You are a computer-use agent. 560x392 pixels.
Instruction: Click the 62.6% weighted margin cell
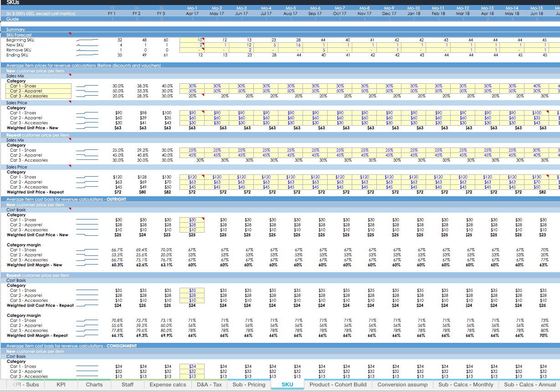[142, 265]
